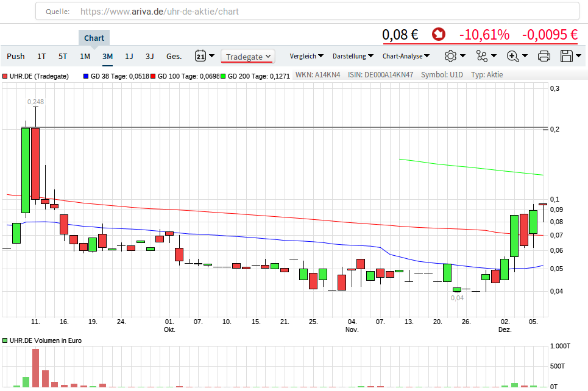Open the ariva.de source URL link
This screenshot has width=588, height=391.
(x=160, y=12)
